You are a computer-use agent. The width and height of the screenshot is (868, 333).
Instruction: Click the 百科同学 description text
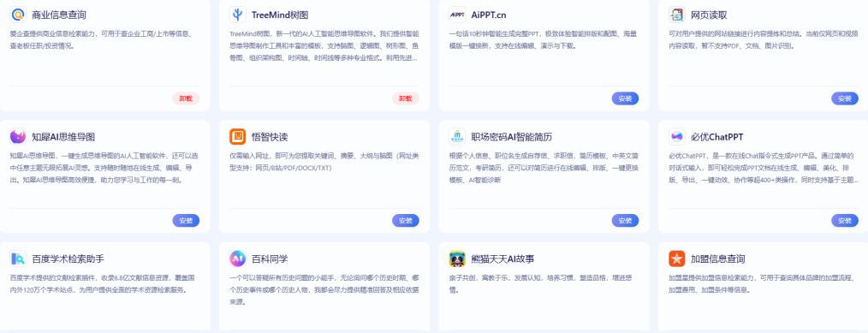click(x=324, y=289)
